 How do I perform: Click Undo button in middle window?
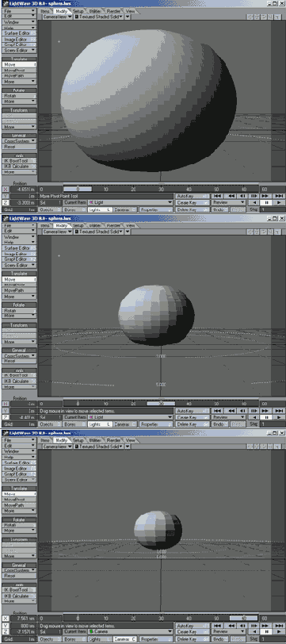coord(220,424)
